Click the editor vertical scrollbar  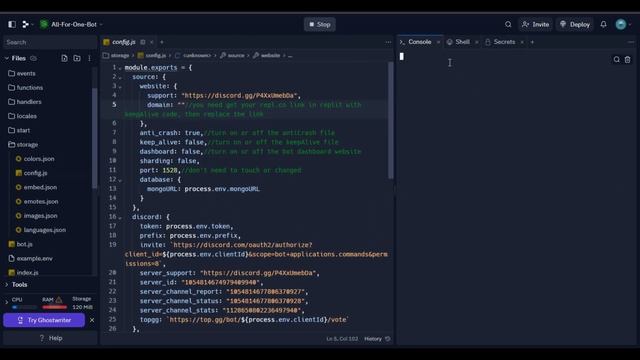pyautogui.click(x=391, y=120)
